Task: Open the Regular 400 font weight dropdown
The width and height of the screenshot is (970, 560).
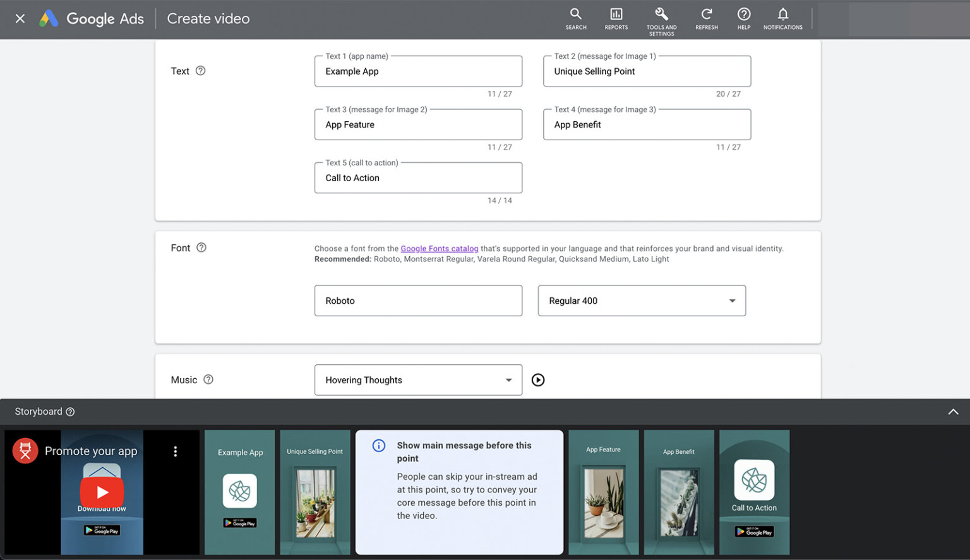Action: [641, 301]
